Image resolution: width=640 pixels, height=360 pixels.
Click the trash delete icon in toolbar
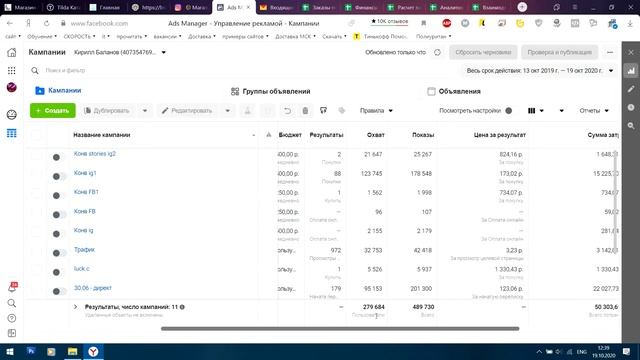tap(305, 111)
